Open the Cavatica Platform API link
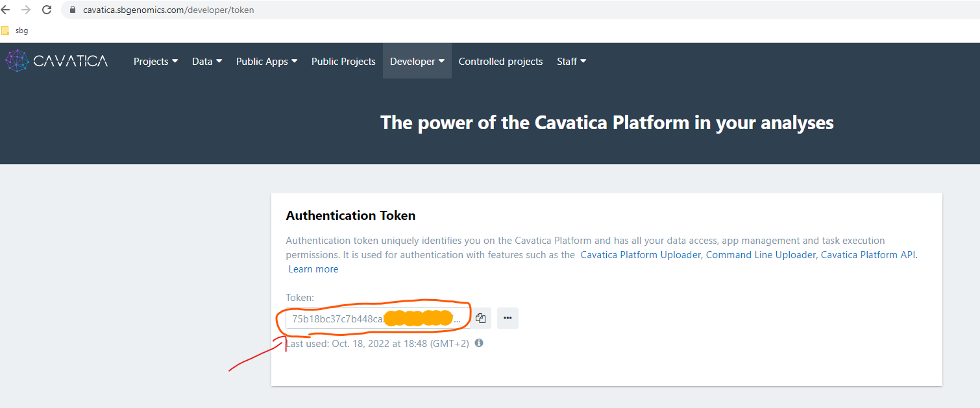This screenshot has height=408, width=980. click(868, 255)
